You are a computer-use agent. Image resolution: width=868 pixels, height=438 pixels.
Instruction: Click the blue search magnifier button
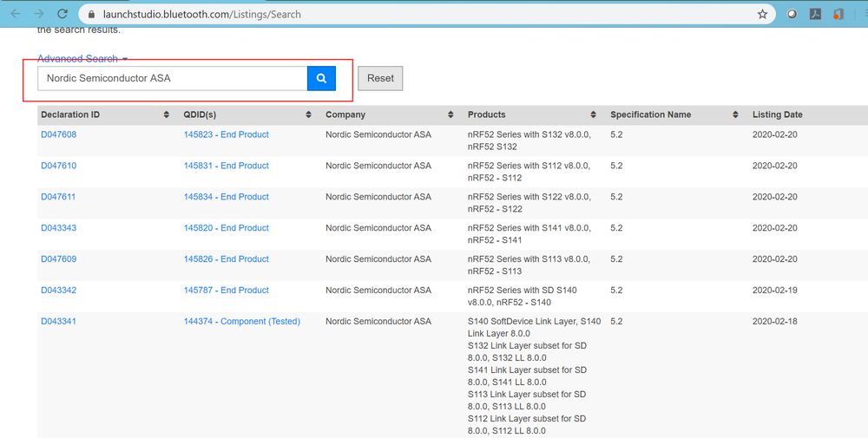(x=321, y=78)
